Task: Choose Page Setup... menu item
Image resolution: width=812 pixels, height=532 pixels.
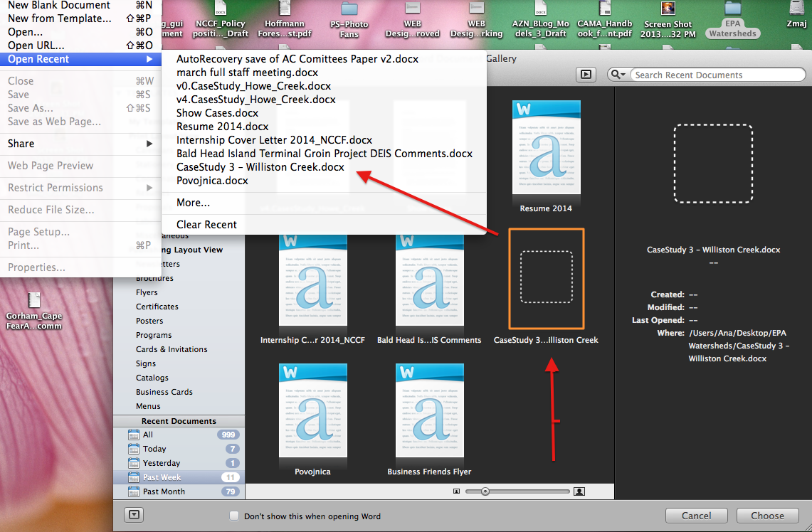Action: pyautogui.click(x=81, y=232)
